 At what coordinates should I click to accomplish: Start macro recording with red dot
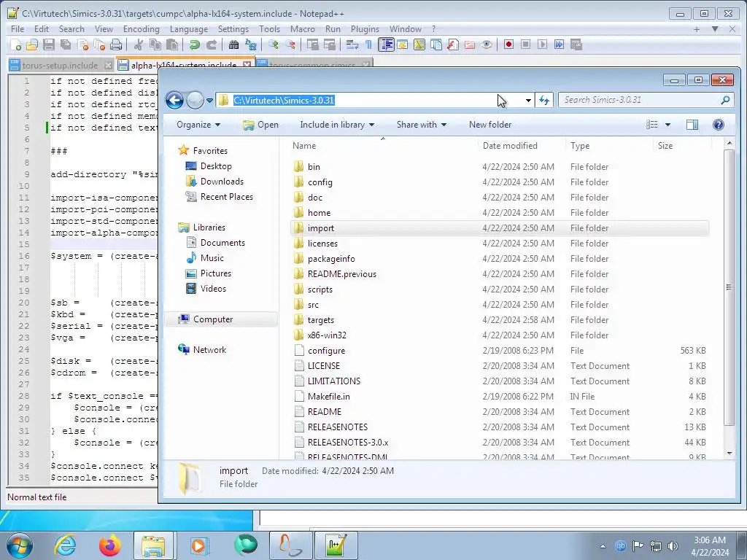[x=508, y=44]
